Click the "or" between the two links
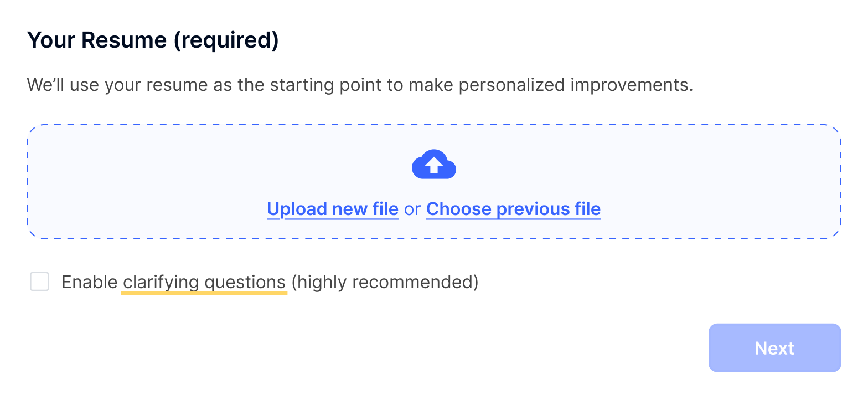This screenshot has height=399, width=868. pyautogui.click(x=412, y=209)
